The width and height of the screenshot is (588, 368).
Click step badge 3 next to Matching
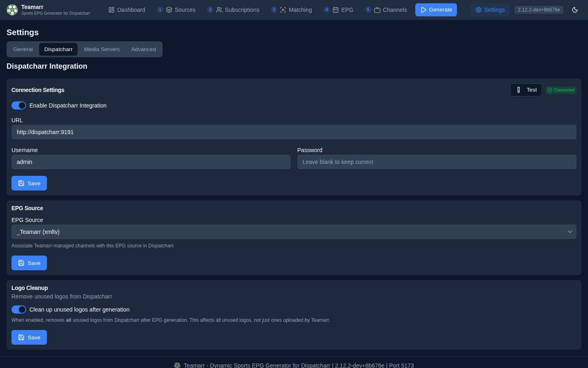(274, 10)
